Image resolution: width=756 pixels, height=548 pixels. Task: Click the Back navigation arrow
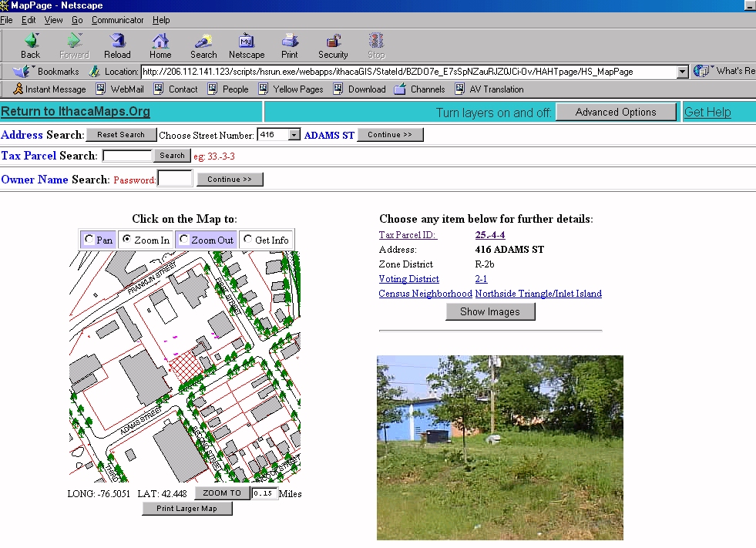[x=31, y=45]
